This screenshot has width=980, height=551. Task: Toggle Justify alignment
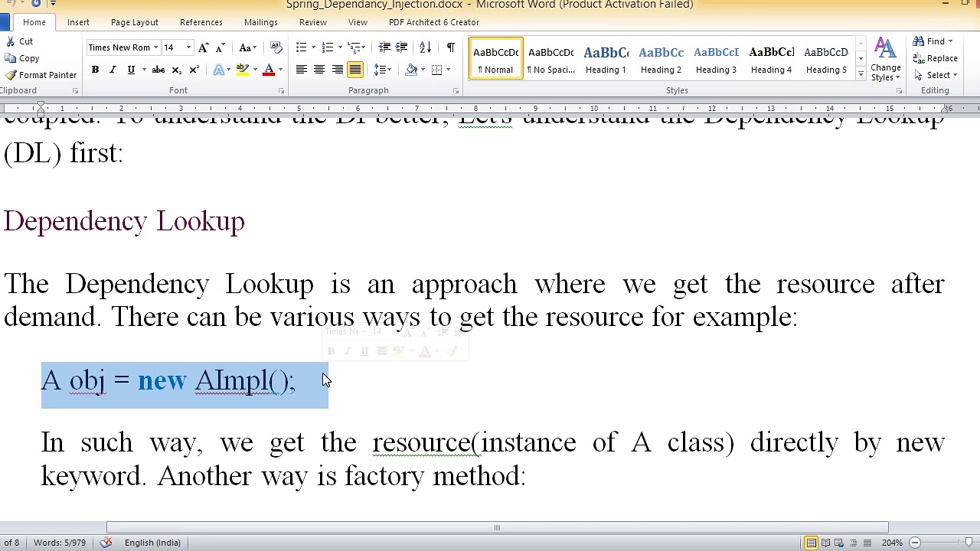coord(354,70)
